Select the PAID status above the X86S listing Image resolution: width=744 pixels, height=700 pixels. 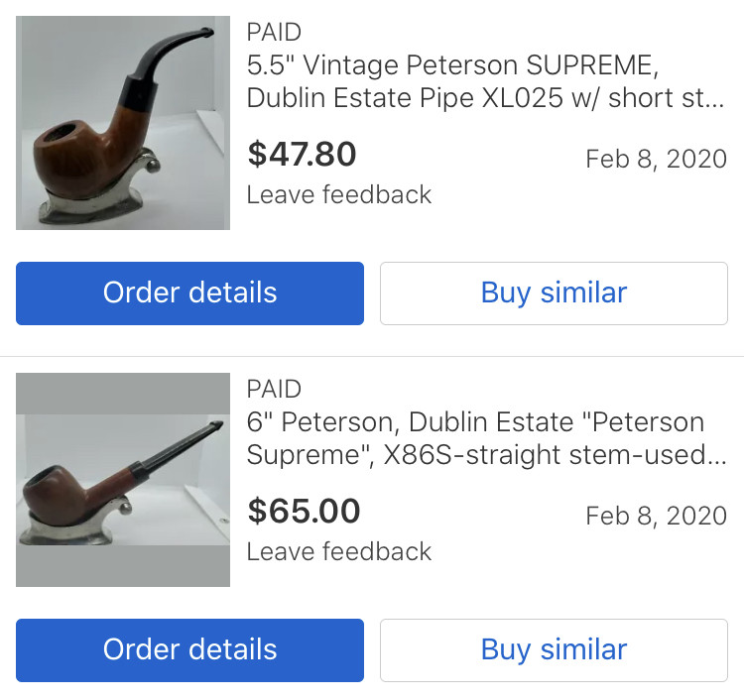274,389
